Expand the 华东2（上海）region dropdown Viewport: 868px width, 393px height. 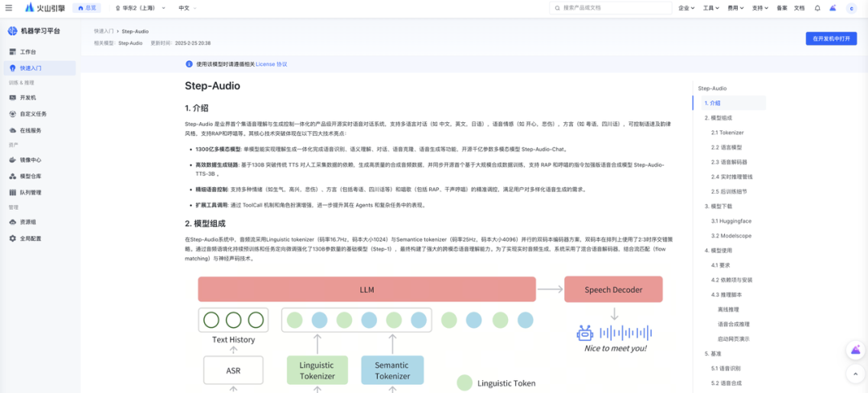(x=141, y=8)
